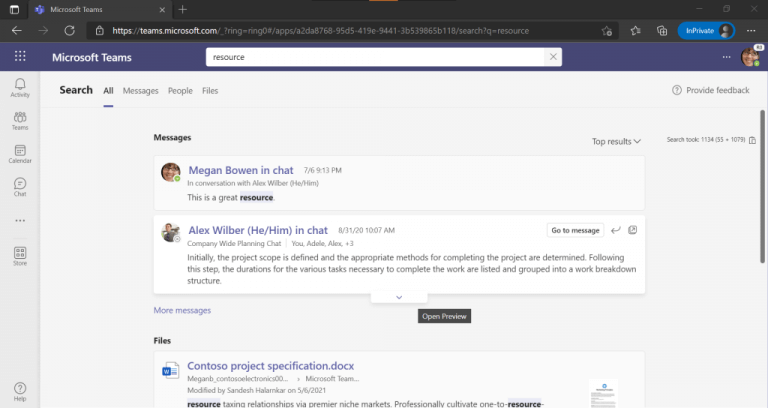768x408 pixels.
Task: Switch to the Messages search tab
Action: [141, 91]
